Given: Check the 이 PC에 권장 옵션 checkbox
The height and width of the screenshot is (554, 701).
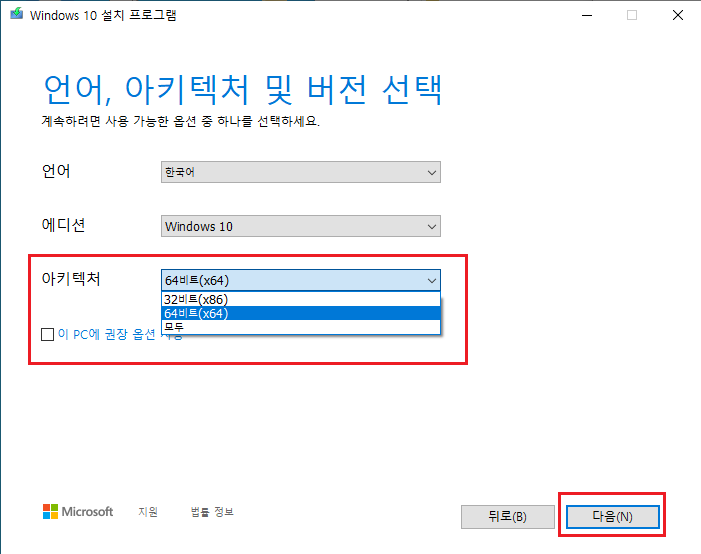Looking at the screenshot, I should (47, 334).
